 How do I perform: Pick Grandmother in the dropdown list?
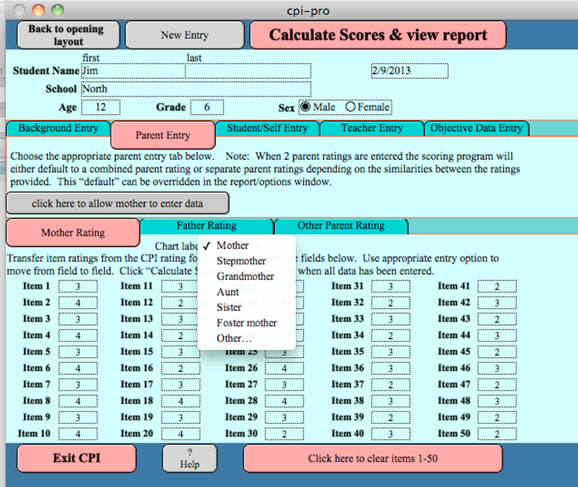tap(245, 276)
